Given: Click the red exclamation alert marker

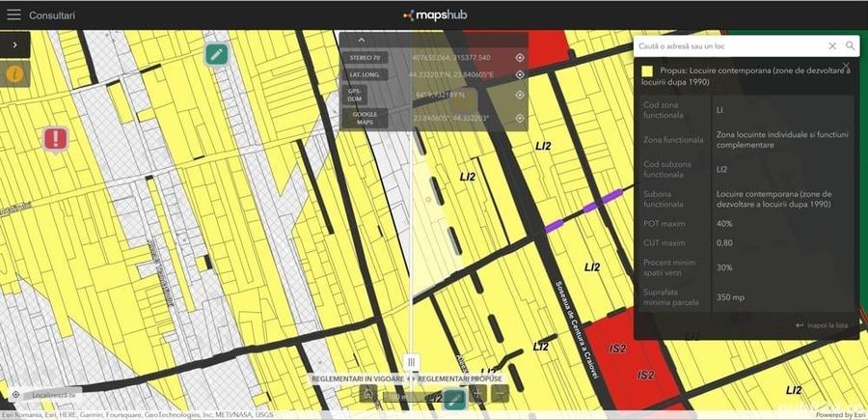Looking at the screenshot, I should point(55,138).
